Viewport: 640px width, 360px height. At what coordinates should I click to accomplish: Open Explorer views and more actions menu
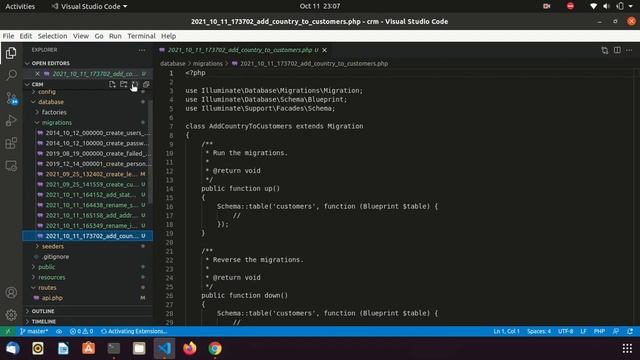142,50
